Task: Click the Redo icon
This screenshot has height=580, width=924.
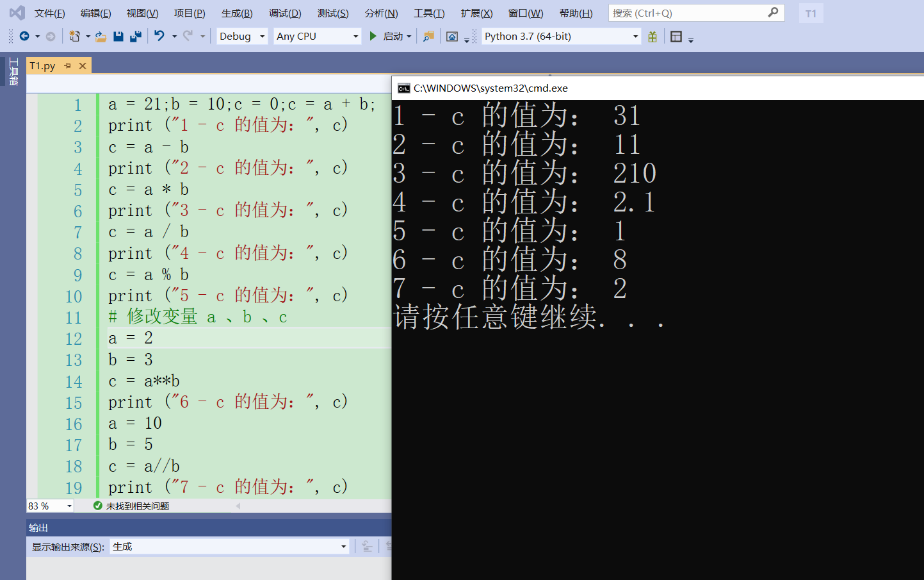Action: coord(186,37)
